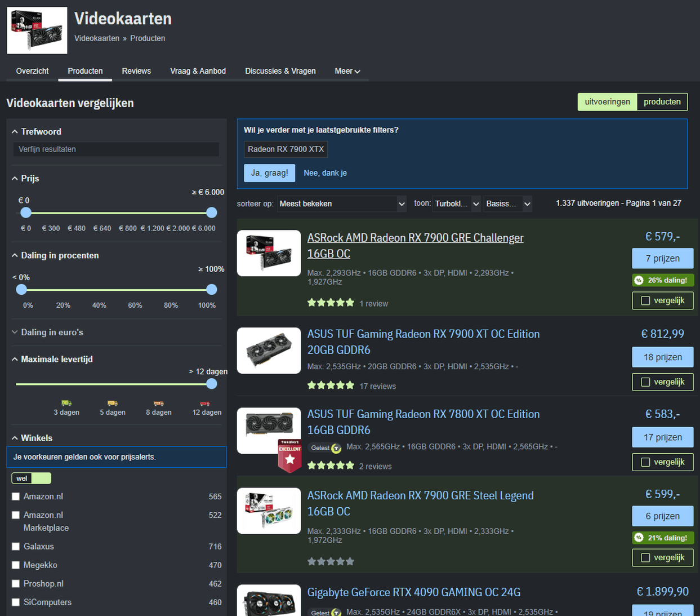Image resolution: width=700 pixels, height=616 pixels.
Task: Click the minimum price slider handle
Action: pos(26,212)
